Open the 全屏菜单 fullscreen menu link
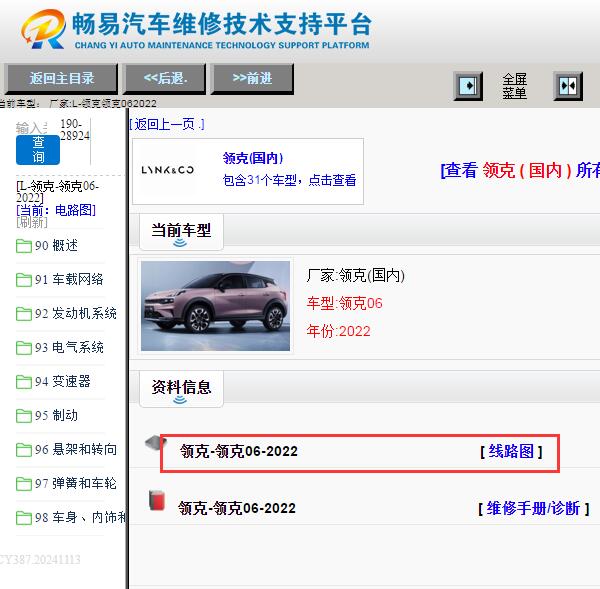 click(514, 86)
